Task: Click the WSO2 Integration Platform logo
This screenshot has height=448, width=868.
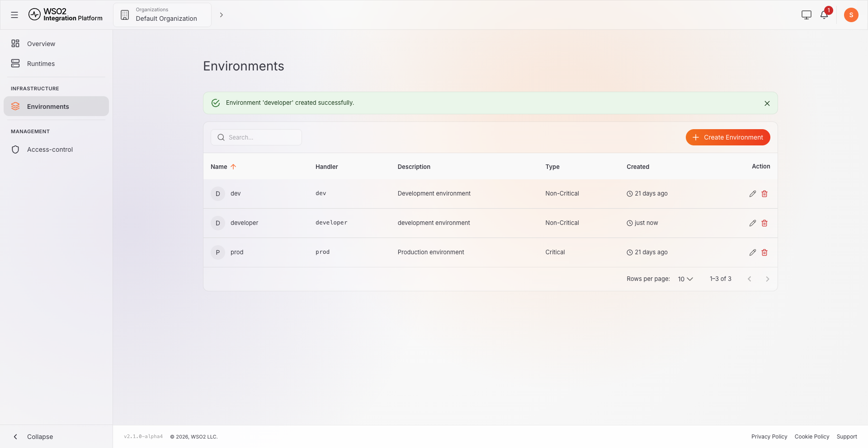Action: tap(66, 15)
